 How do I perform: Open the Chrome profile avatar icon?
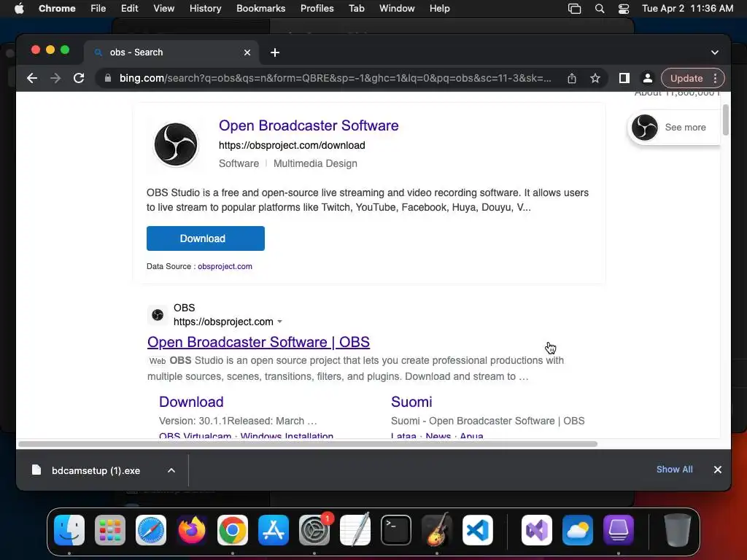[x=648, y=78]
